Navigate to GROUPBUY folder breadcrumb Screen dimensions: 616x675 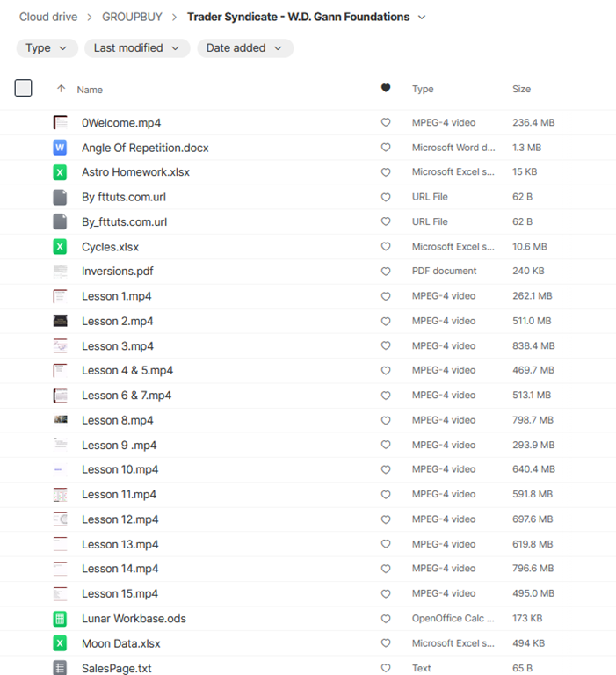[131, 17]
